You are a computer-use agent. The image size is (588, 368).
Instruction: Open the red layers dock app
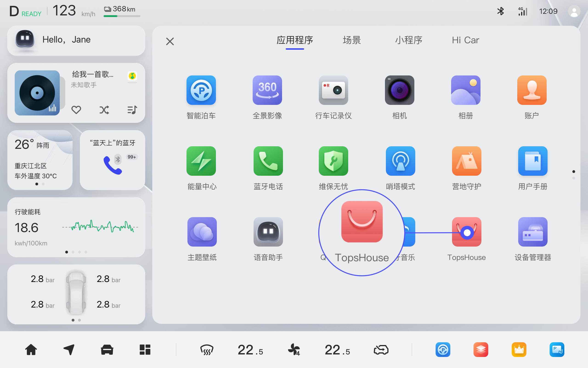coord(481,350)
